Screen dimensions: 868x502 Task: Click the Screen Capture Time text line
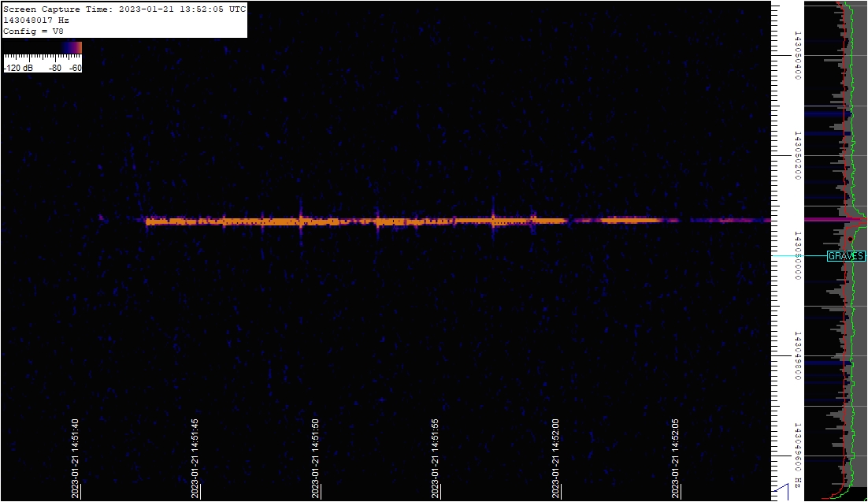pyautogui.click(x=124, y=9)
